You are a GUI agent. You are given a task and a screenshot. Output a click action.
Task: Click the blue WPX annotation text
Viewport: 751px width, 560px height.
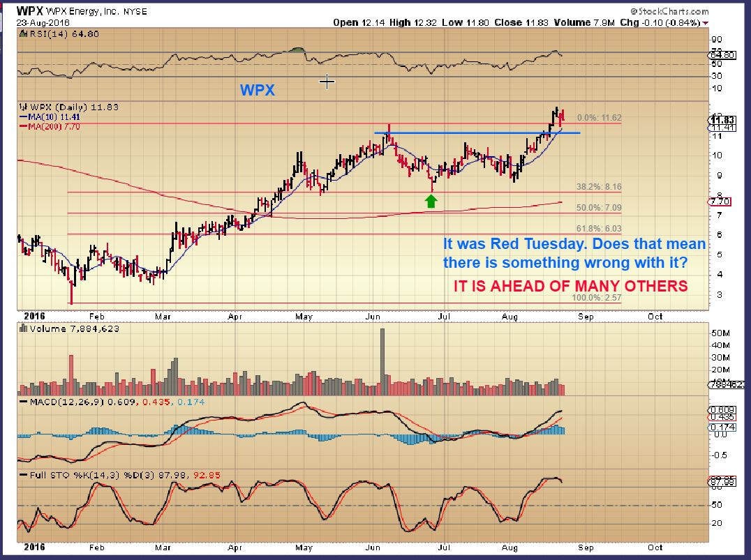258,90
